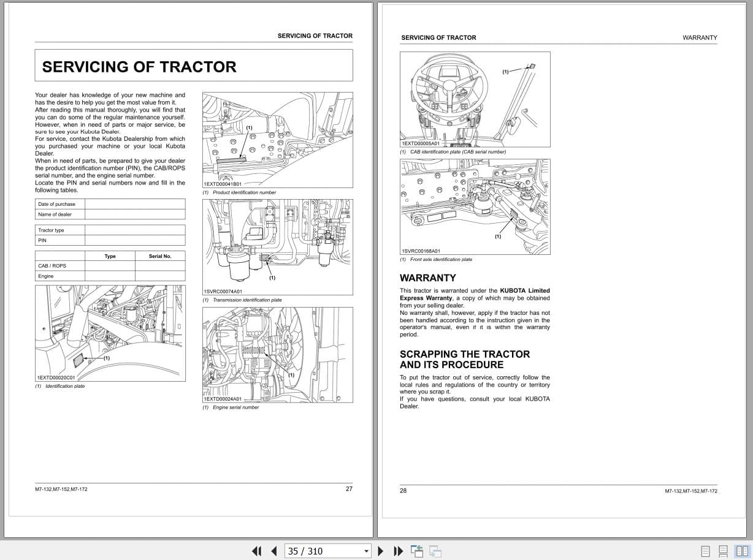The height and width of the screenshot is (560, 753).
Task: Go to the first page of the document
Action: tap(257, 551)
